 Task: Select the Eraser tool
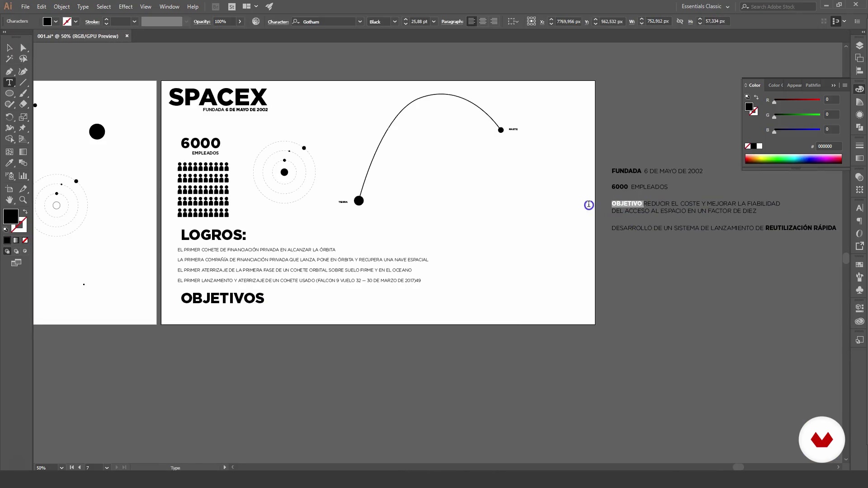23,104
